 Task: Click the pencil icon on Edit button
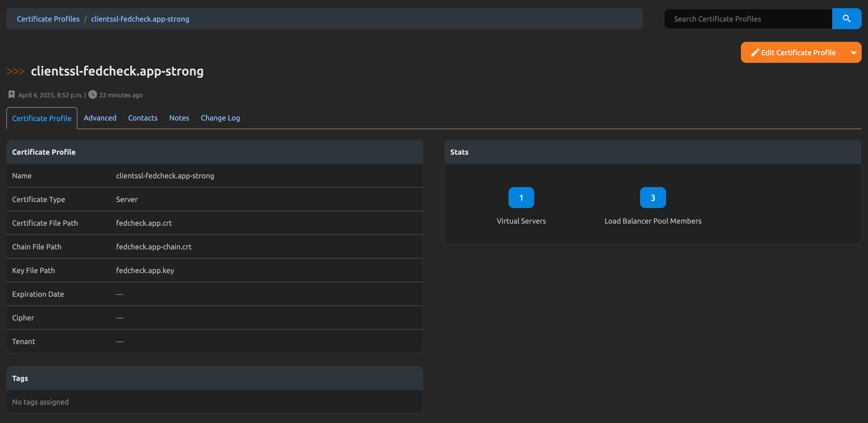coord(755,53)
